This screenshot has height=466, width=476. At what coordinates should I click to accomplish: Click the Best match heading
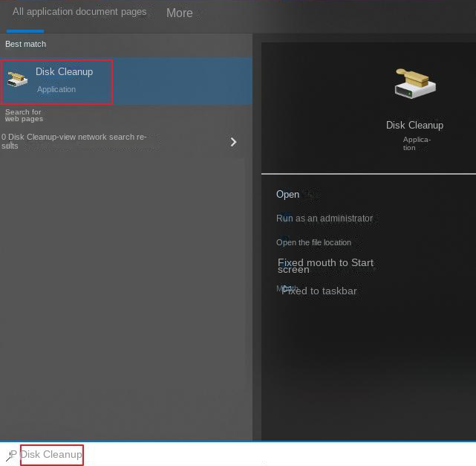[25, 45]
